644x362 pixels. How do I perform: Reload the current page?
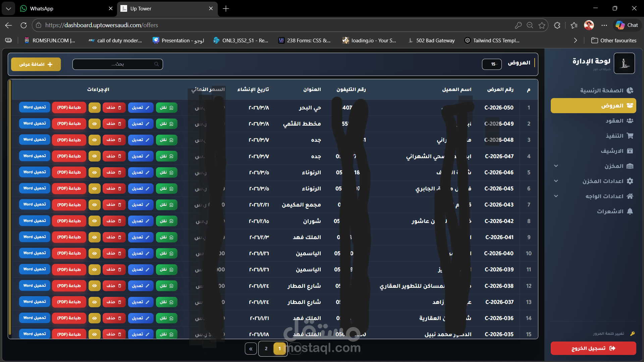click(23, 25)
